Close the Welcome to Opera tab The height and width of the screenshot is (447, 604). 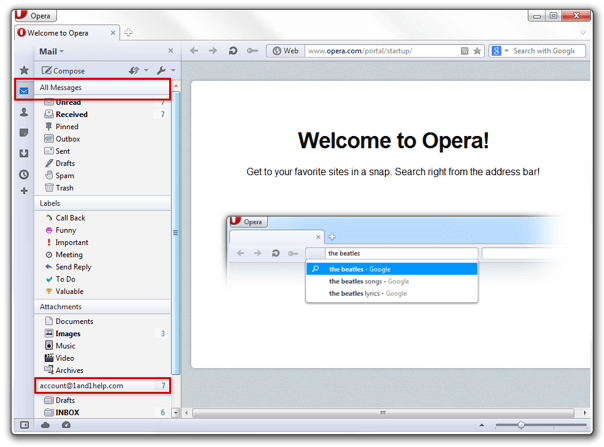[x=113, y=33]
